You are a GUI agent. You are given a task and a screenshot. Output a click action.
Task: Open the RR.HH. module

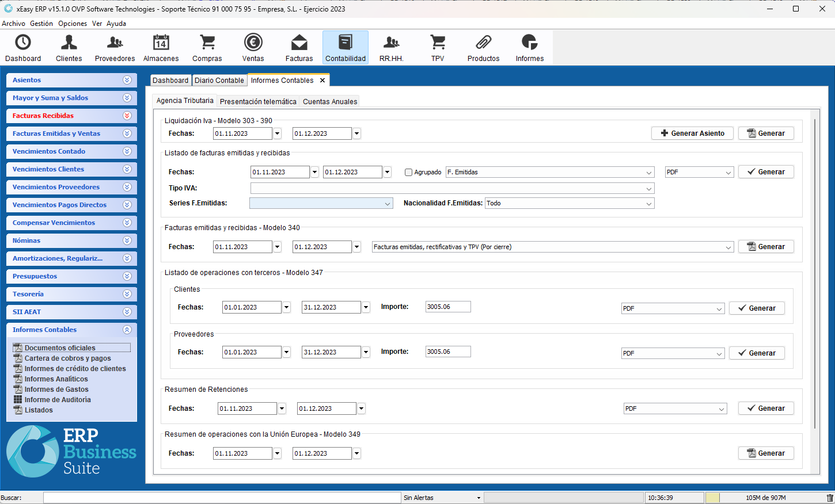[392, 48]
